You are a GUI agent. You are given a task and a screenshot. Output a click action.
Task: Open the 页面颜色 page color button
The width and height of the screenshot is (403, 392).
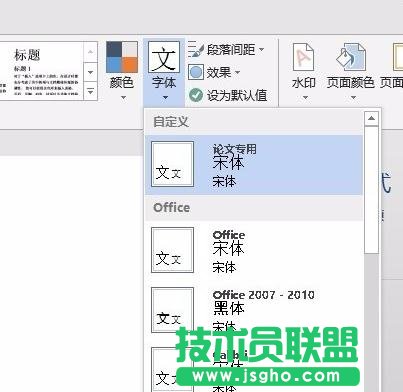[350, 70]
